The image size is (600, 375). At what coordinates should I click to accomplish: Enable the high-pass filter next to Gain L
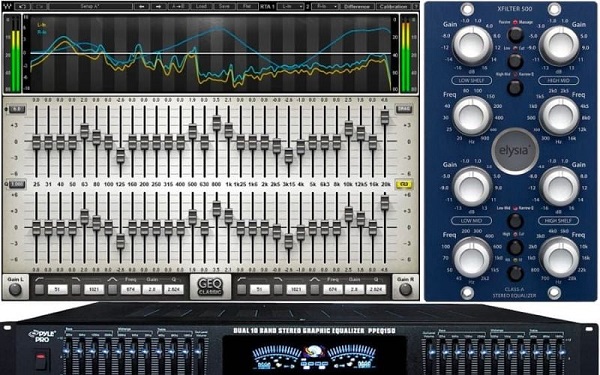click(x=39, y=289)
